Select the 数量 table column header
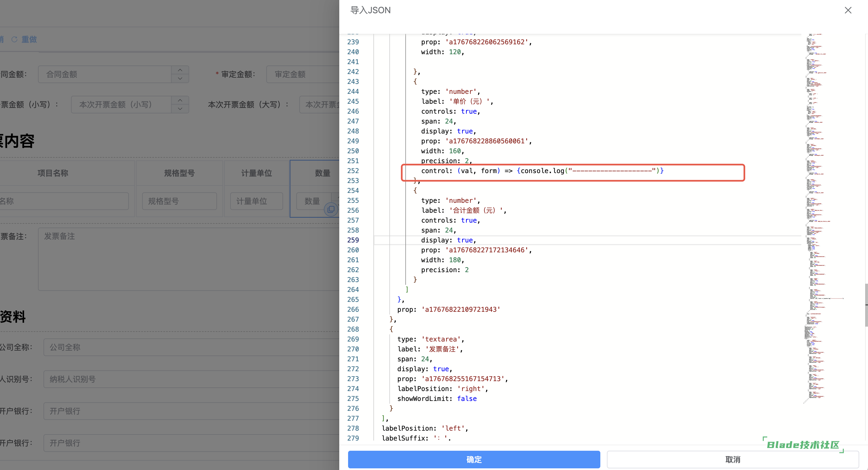This screenshot has width=868, height=470. pos(322,173)
